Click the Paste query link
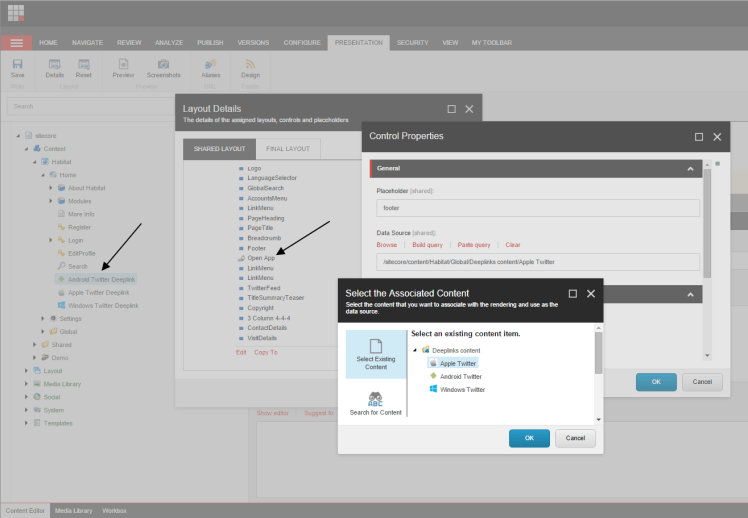Viewport: 748px width, 518px height. click(474, 245)
